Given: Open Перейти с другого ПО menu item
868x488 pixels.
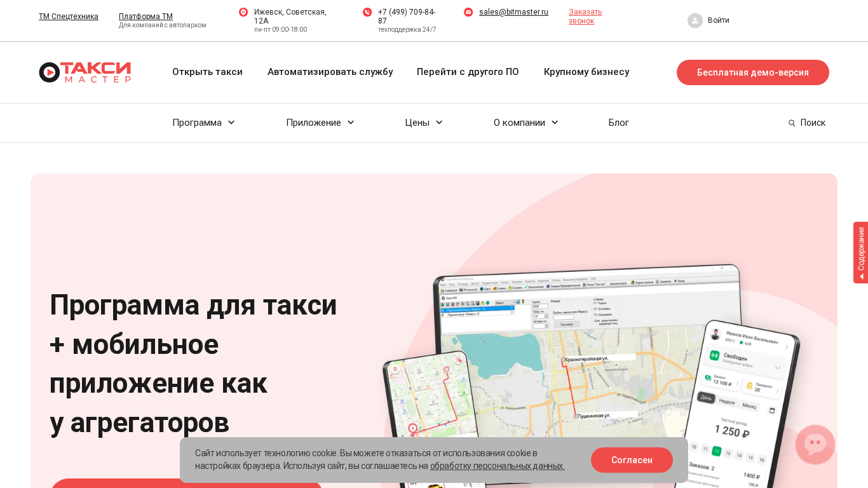Looking at the screenshot, I should (x=468, y=72).
